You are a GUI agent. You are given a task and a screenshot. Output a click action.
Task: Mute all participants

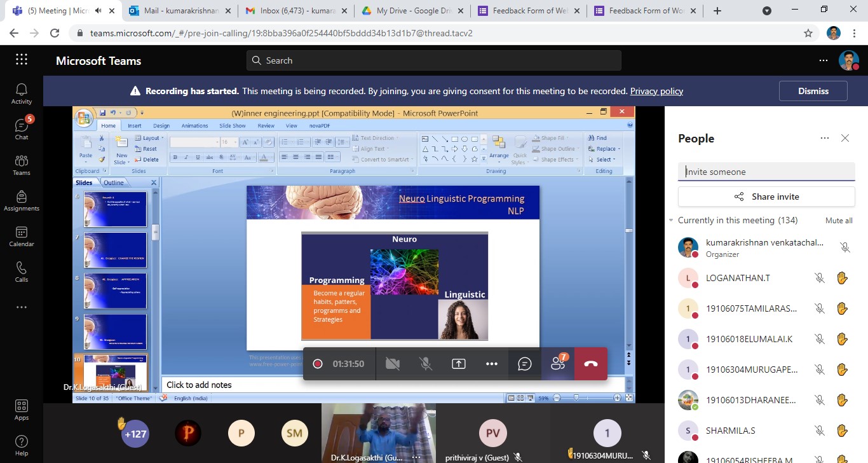[839, 221]
